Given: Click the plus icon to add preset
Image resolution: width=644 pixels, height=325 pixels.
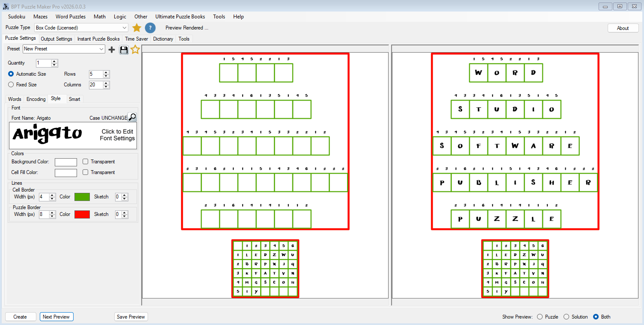Looking at the screenshot, I should coord(112,50).
